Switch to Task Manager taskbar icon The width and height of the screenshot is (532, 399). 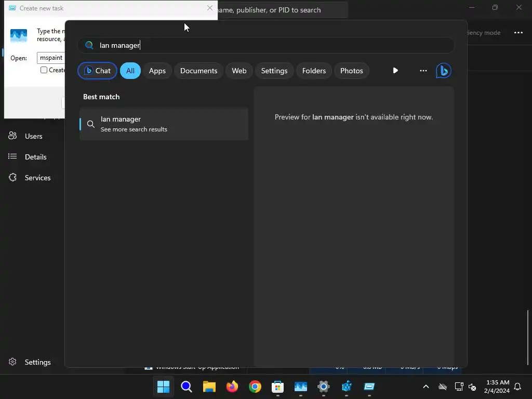coord(301,387)
